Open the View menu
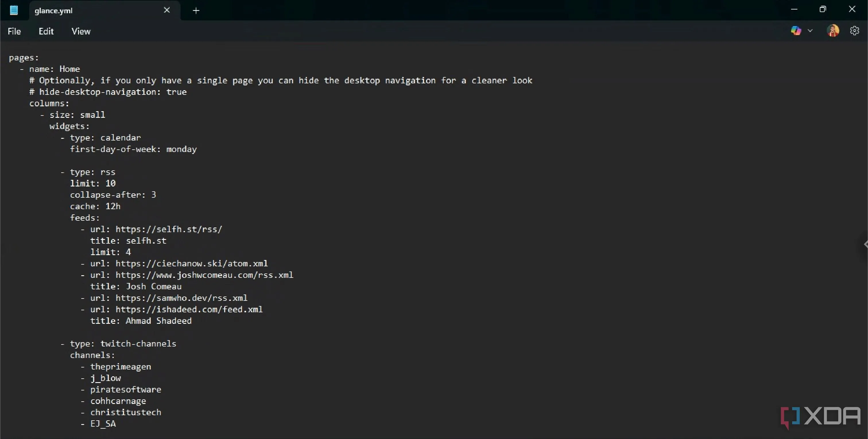The height and width of the screenshot is (439, 868). 81,31
